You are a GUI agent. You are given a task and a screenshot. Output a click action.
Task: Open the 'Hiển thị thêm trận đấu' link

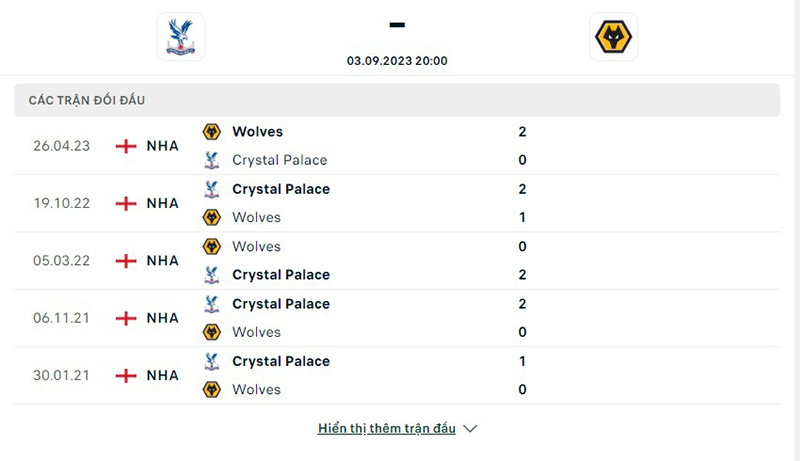[x=386, y=429]
